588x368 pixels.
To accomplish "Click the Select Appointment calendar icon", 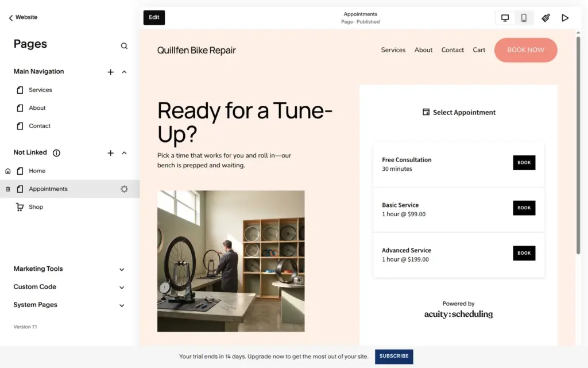I will [426, 112].
